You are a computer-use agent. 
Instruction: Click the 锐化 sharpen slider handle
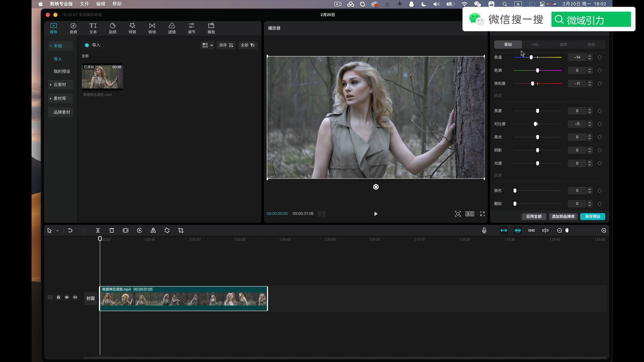pyautogui.click(x=515, y=191)
